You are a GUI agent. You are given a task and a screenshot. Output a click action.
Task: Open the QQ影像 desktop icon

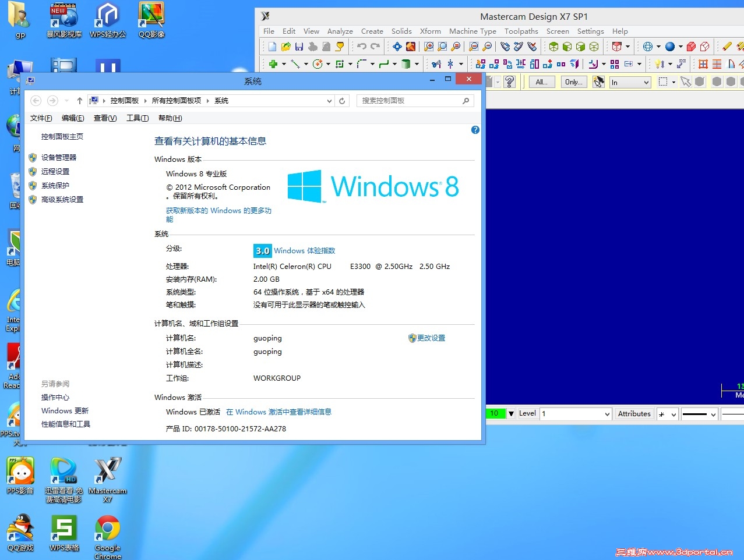[151, 20]
